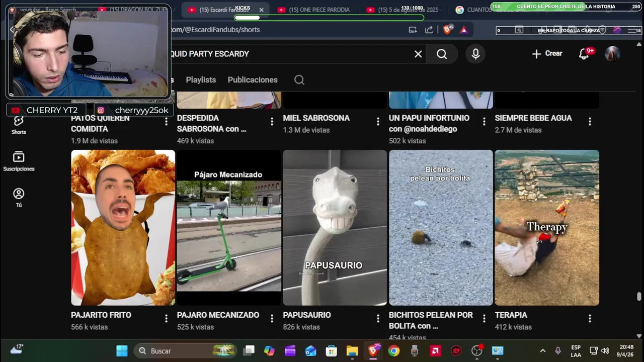Open File Explorer from the taskbar
Screen dimensions: 644x362
point(352,350)
